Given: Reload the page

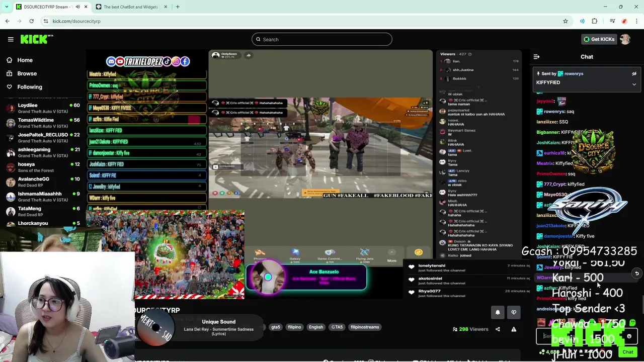Looking at the screenshot, I should coord(31,21).
